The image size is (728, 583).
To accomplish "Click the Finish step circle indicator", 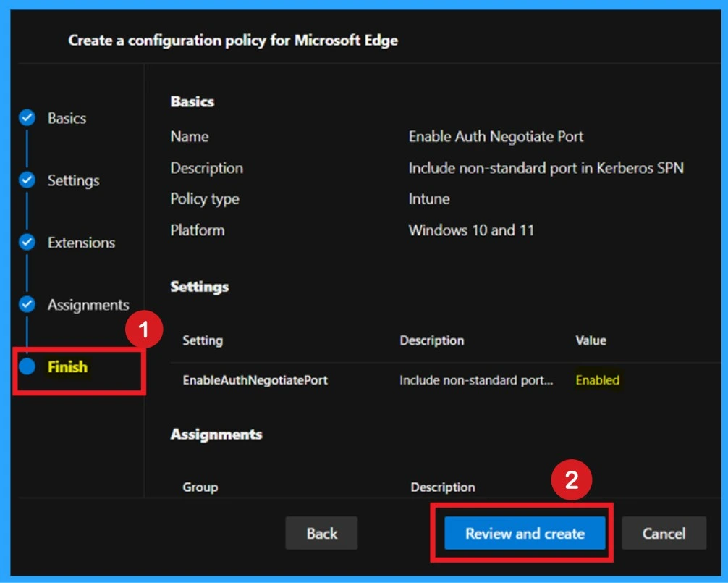I will pyautogui.click(x=27, y=366).
